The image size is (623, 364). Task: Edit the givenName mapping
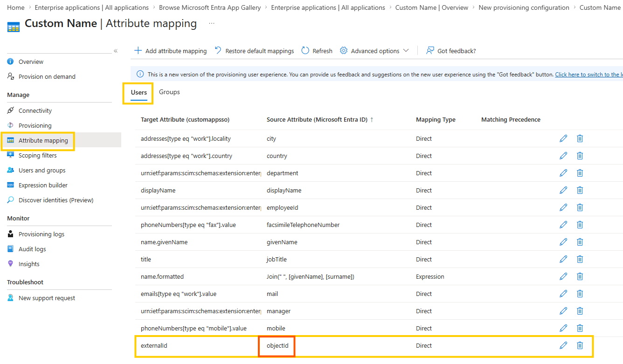tap(563, 242)
